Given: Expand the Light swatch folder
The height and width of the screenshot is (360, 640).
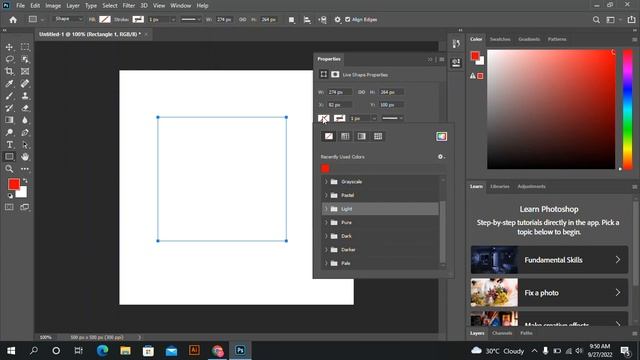Looking at the screenshot, I should [x=326, y=209].
